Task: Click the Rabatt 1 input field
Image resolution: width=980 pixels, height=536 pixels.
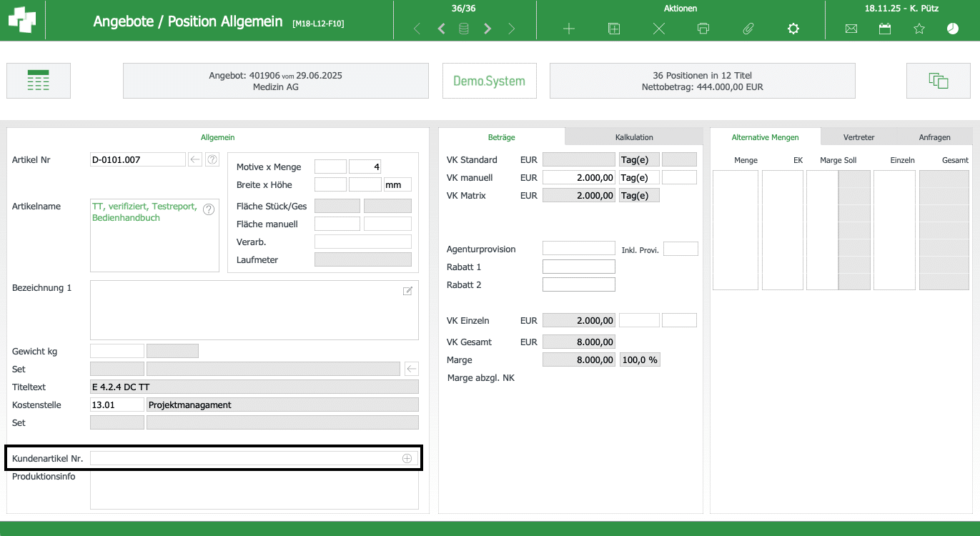Action: pos(578,267)
